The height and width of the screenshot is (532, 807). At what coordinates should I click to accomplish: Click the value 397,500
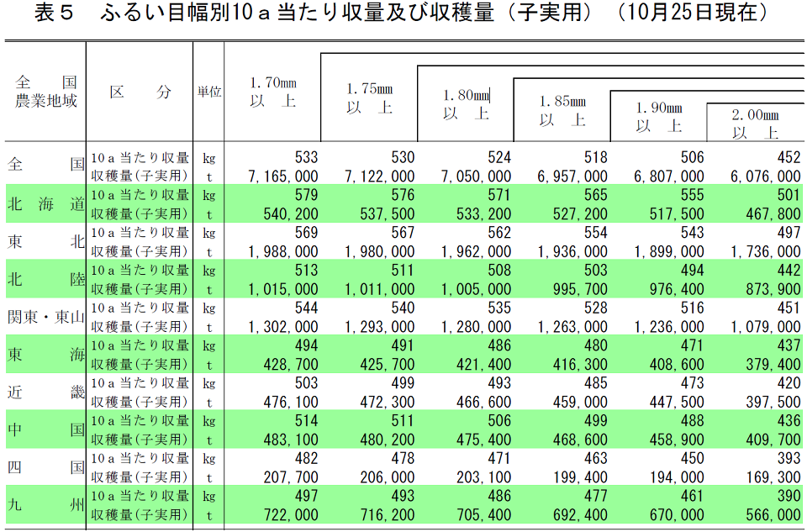tap(773, 402)
